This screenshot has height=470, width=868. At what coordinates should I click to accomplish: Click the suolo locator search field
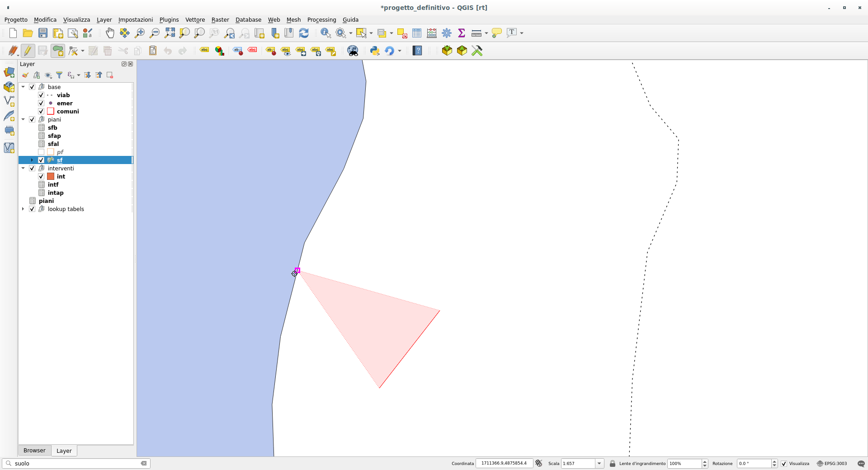(x=76, y=463)
